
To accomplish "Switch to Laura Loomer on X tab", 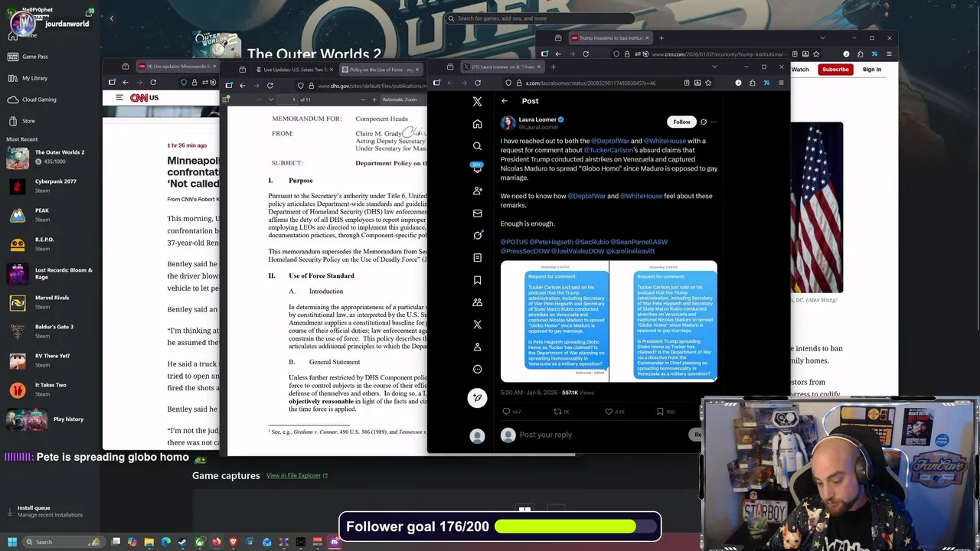I will (x=503, y=67).
